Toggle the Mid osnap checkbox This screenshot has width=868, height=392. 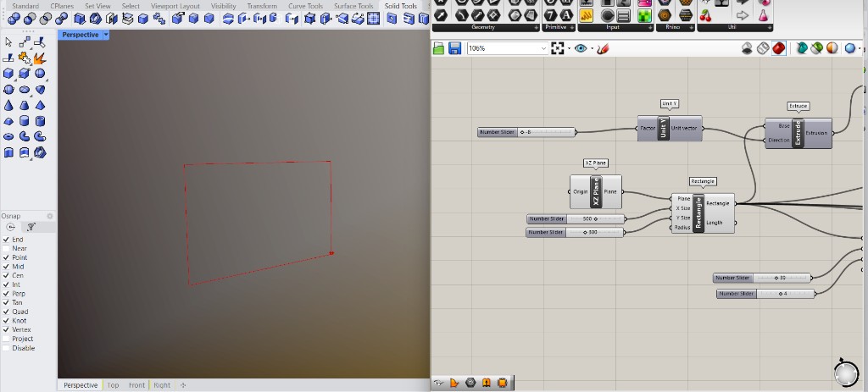6,267
